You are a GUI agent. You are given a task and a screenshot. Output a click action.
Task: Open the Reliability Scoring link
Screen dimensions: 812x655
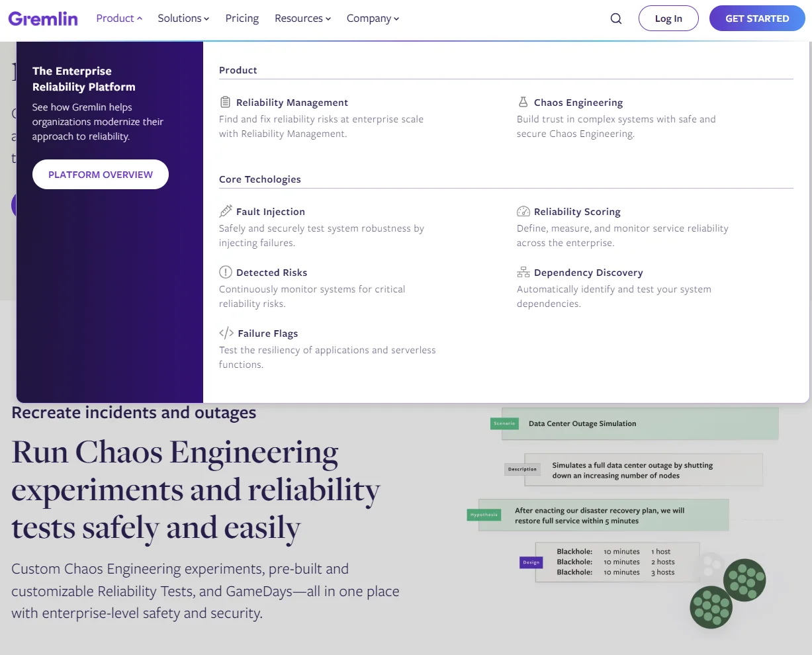coord(577,212)
